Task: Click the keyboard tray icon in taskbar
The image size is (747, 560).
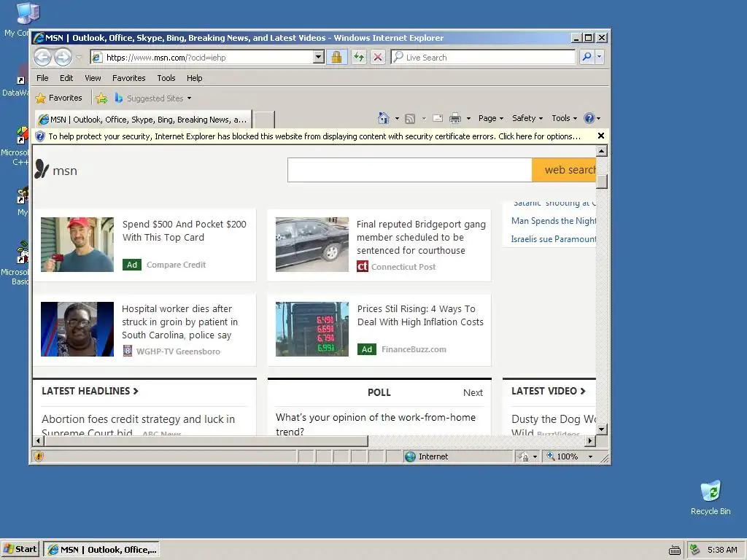Action: (x=675, y=550)
